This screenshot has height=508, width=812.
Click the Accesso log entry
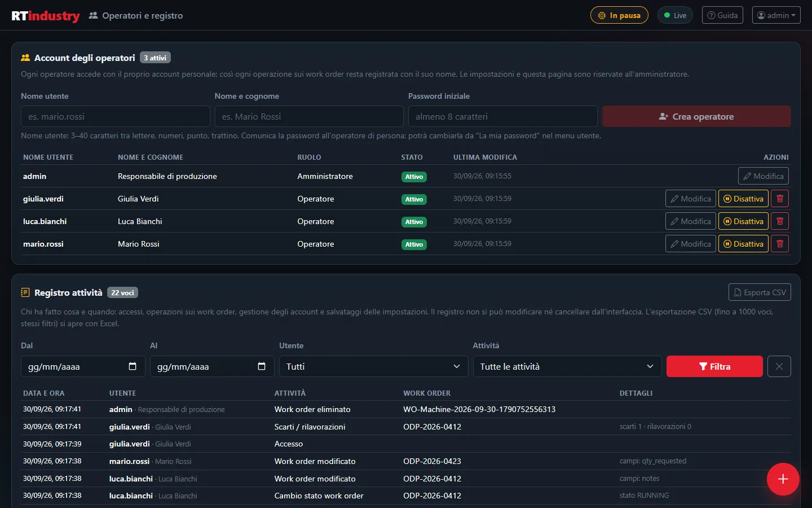click(x=289, y=444)
